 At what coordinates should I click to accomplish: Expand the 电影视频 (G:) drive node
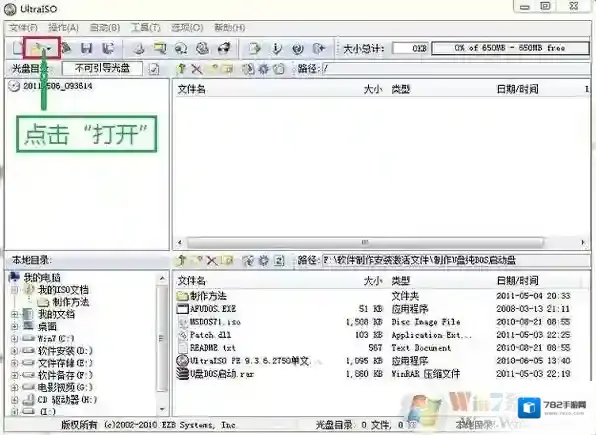click(x=14, y=387)
